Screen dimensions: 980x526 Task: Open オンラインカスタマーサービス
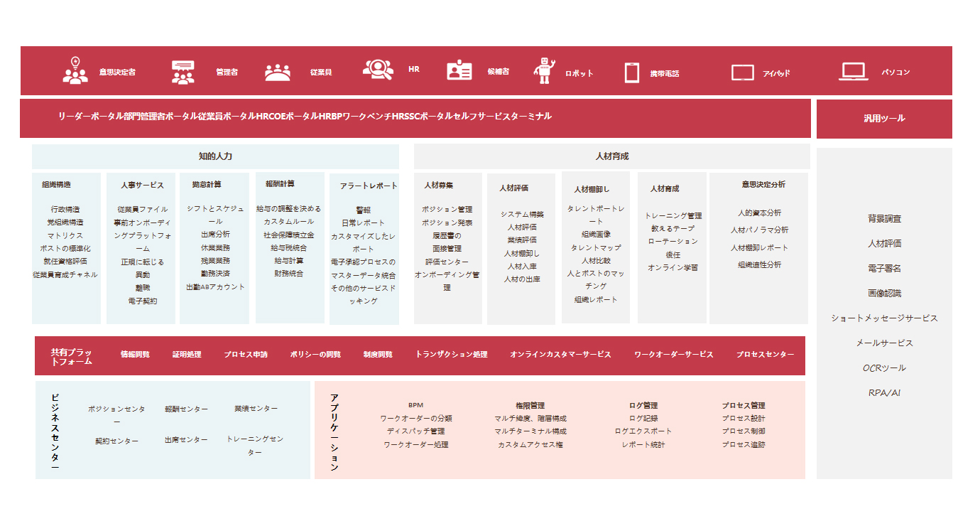(x=560, y=355)
